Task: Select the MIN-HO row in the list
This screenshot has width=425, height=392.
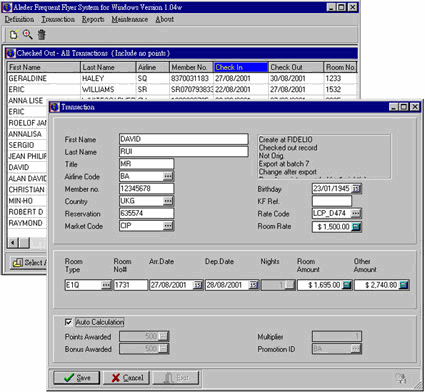Action: (x=27, y=201)
